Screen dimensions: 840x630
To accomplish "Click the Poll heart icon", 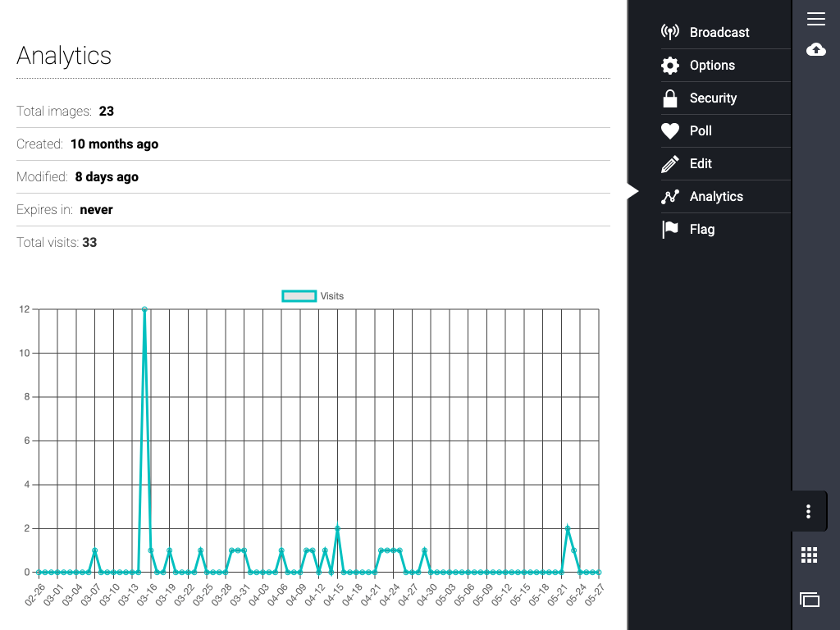I will coord(669,130).
